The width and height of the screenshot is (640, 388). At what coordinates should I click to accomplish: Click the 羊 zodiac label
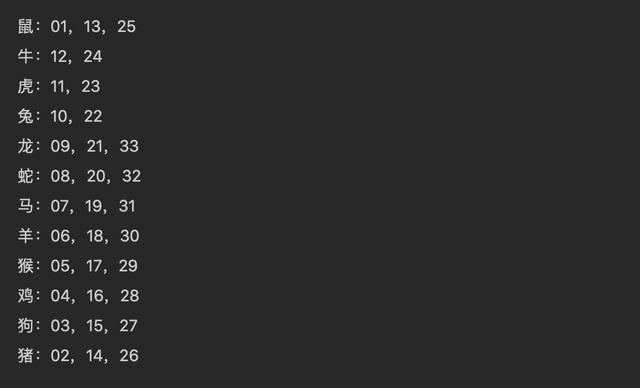click(x=25, y=236)
